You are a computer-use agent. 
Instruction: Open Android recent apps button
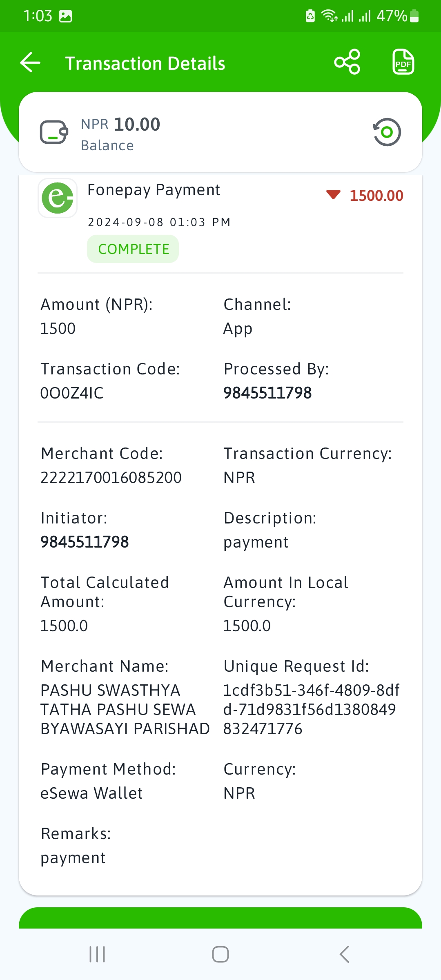(97, 954)
